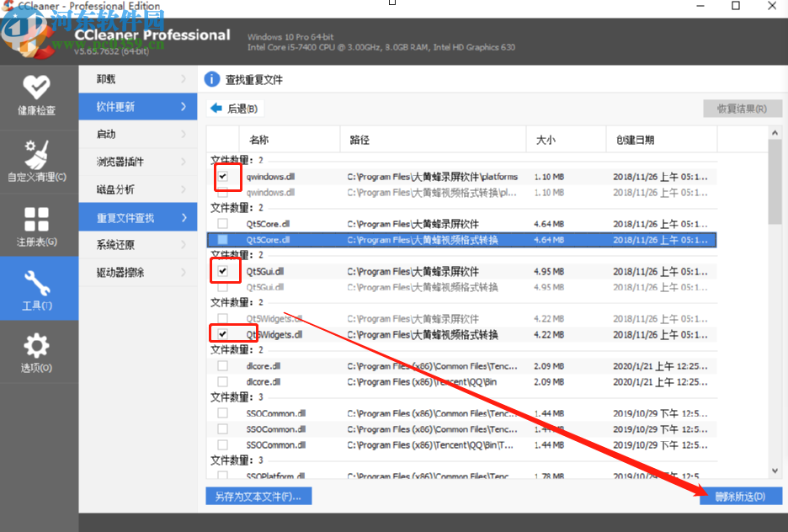
Task: Click the 删除所选(D) delete button
Action: click(741, 497)
